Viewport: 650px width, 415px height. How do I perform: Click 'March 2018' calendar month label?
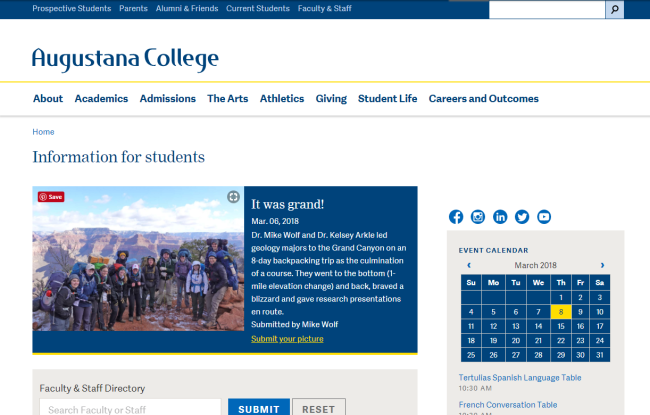point(536,265)
